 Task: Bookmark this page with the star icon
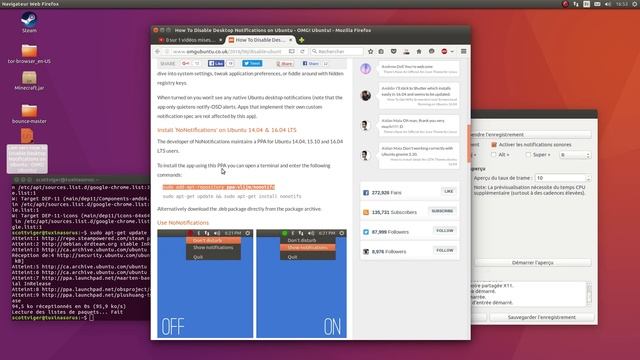coord(371,51)
